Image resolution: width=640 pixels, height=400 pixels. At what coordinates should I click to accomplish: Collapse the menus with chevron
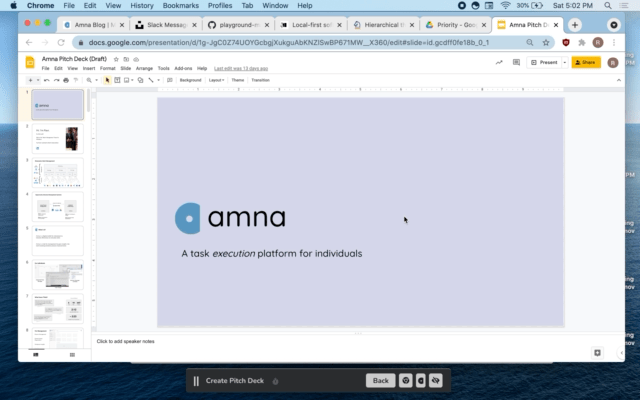coord(619,80)
